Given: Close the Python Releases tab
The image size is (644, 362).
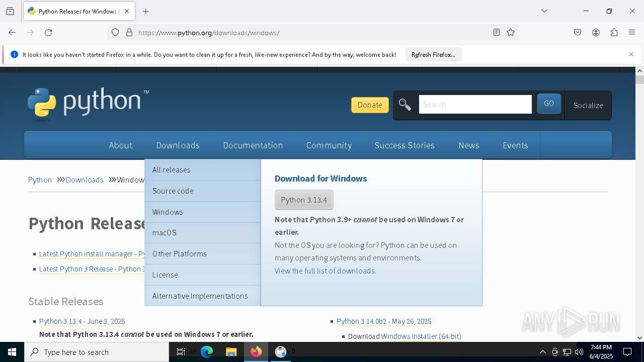Looking at the screenshot, I should 127,11.
